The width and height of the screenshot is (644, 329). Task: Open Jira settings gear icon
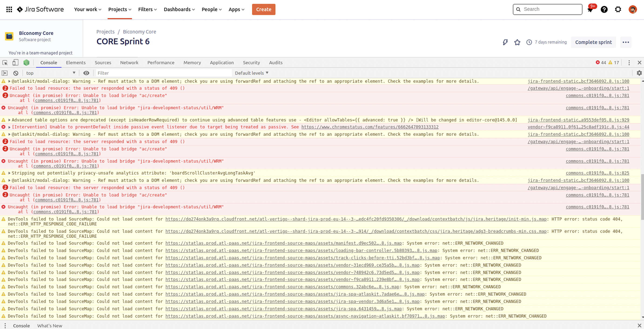618,10
